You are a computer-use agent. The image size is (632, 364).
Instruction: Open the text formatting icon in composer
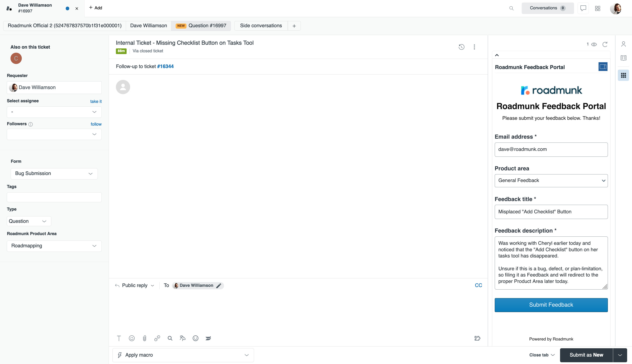119,338
